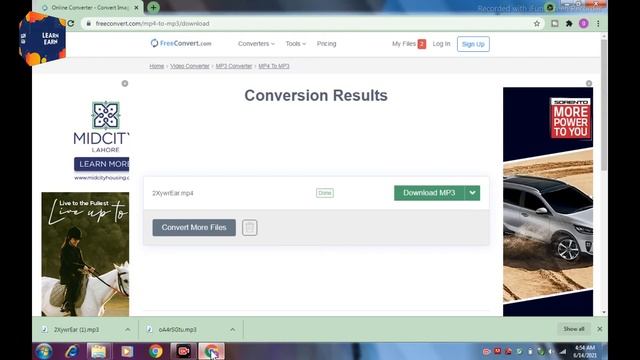Open My Files list
Viewport: 640px width, 360px height.
[x=404, y=44]
